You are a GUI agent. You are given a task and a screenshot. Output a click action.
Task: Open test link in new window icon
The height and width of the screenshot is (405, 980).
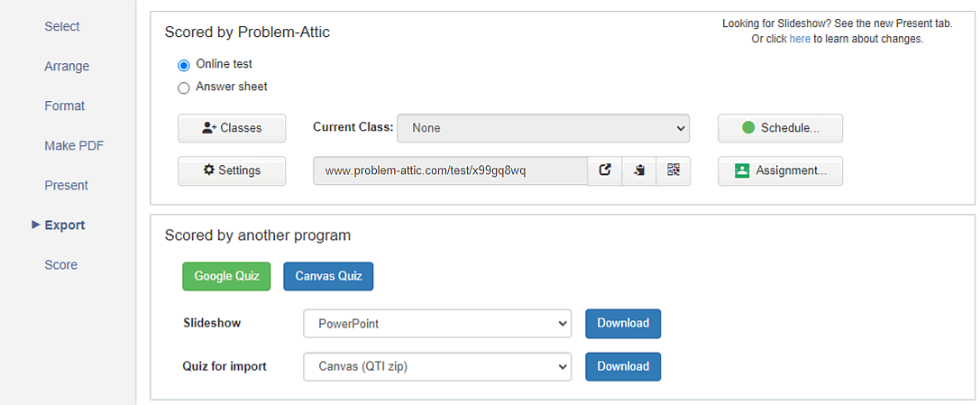point(604,170)
